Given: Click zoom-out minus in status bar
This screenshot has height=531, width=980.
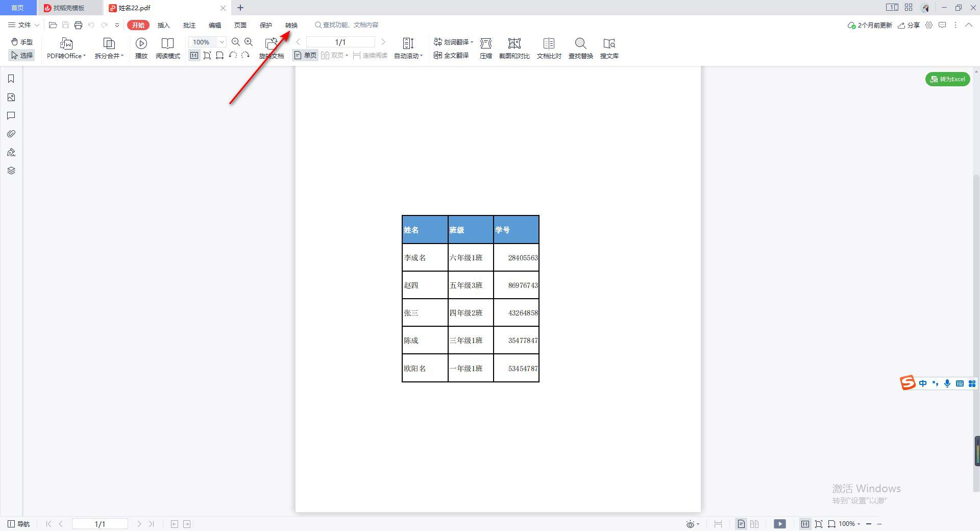Looking at the screenshot, I should click(869, 524).
